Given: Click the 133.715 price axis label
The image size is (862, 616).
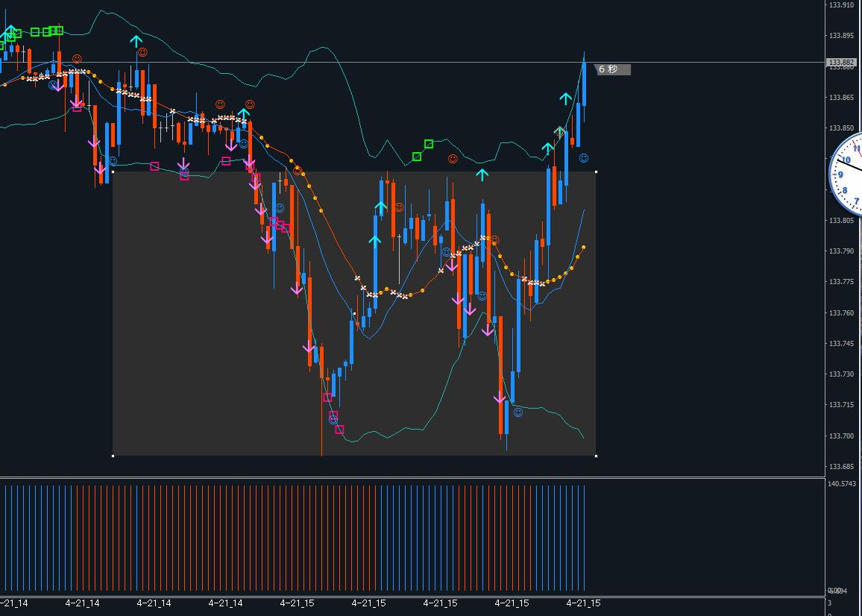Looking at the screenshot, I should [841, 405].
